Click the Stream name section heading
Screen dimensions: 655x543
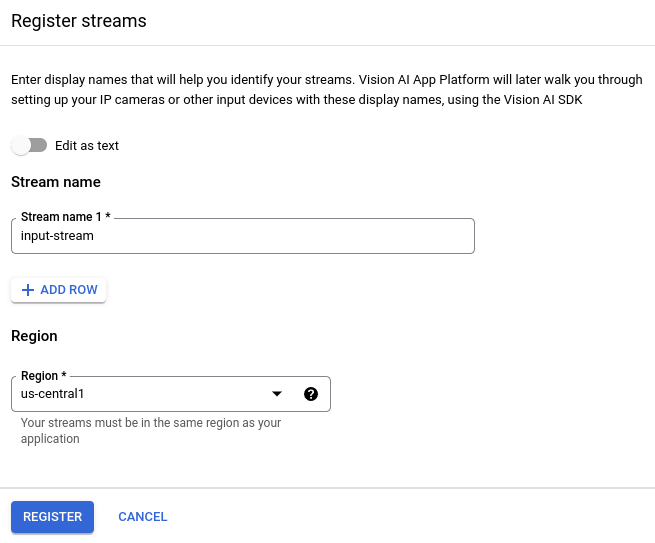pos(56,182)
